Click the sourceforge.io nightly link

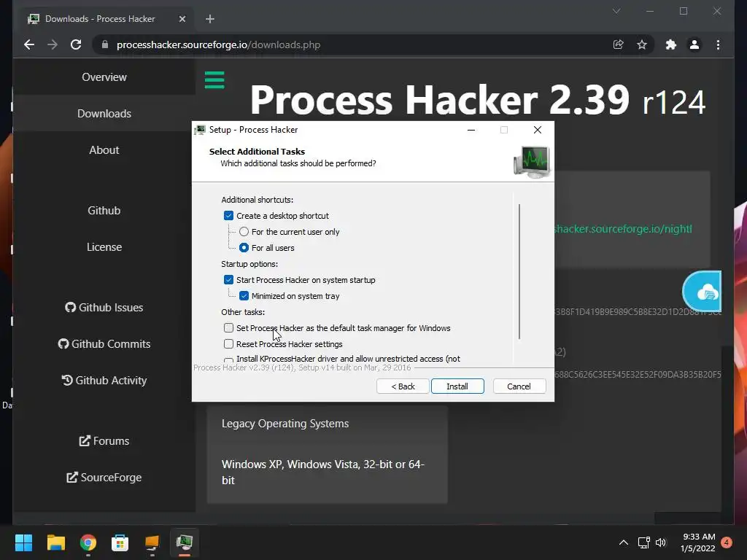tap(623, 228)
